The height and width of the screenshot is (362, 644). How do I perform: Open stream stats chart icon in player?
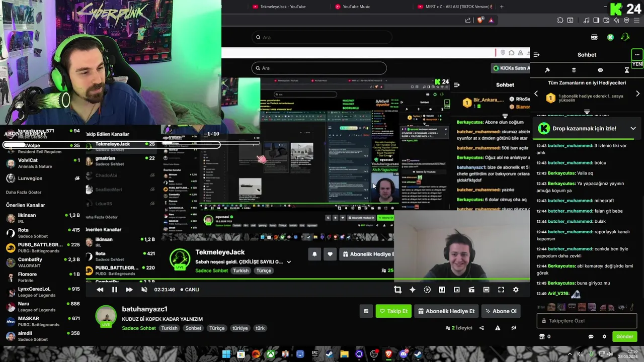[442, 290]
